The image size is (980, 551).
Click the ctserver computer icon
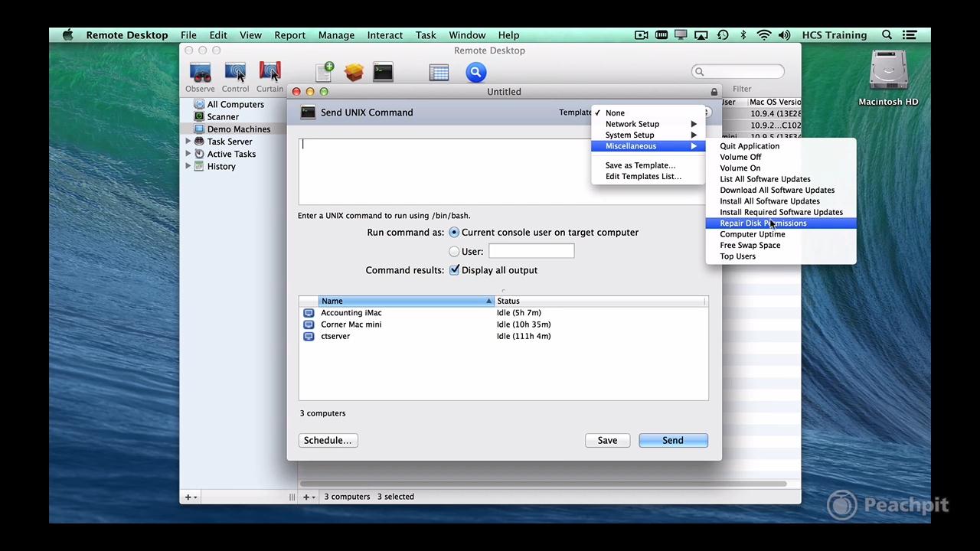[309, 336]
